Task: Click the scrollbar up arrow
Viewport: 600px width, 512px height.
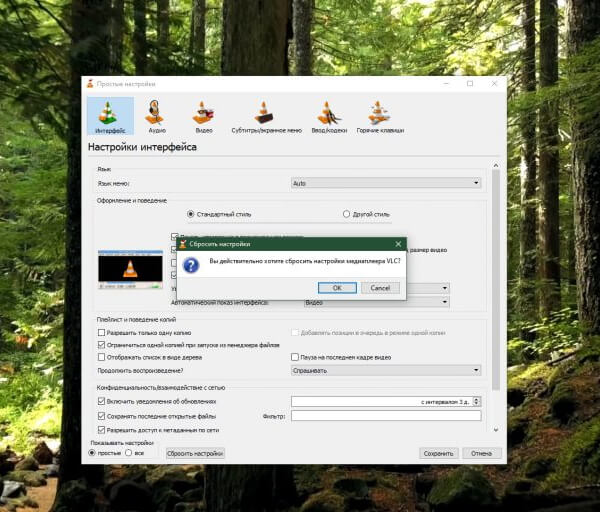Action: click(496, 165)
